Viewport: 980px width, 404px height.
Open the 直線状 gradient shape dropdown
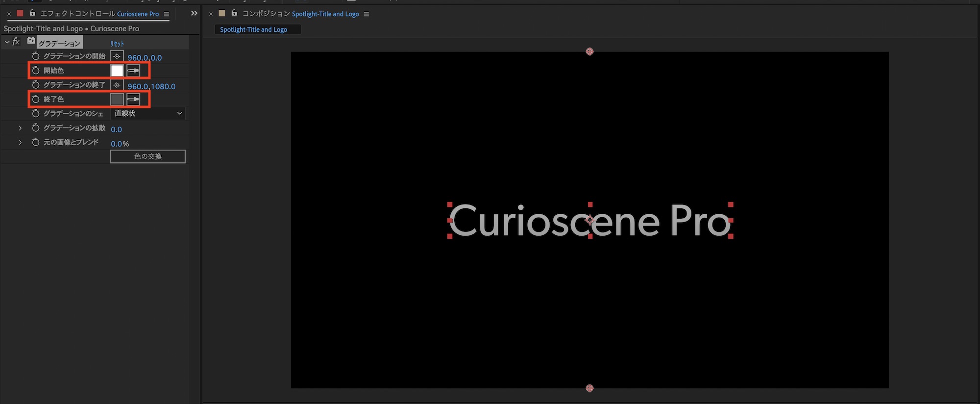(148, 113)
